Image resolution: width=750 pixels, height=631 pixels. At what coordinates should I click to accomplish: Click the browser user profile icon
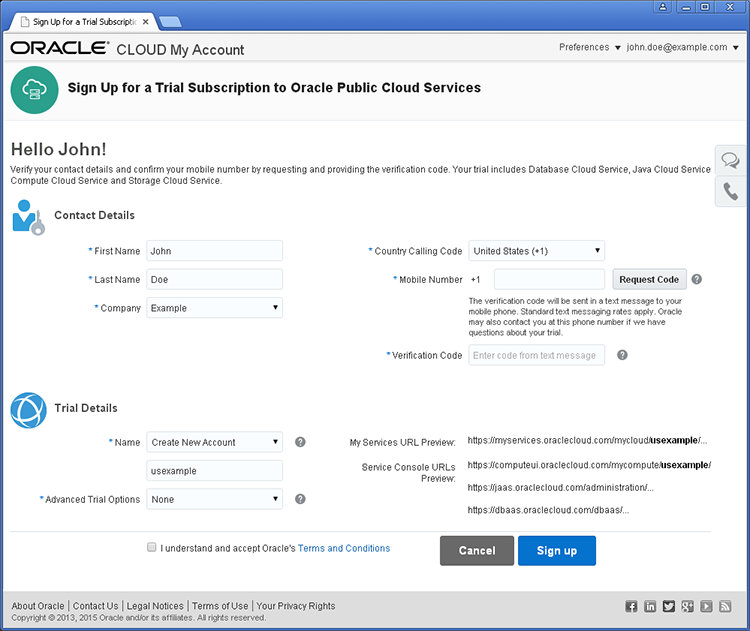(x=662, y=7)
